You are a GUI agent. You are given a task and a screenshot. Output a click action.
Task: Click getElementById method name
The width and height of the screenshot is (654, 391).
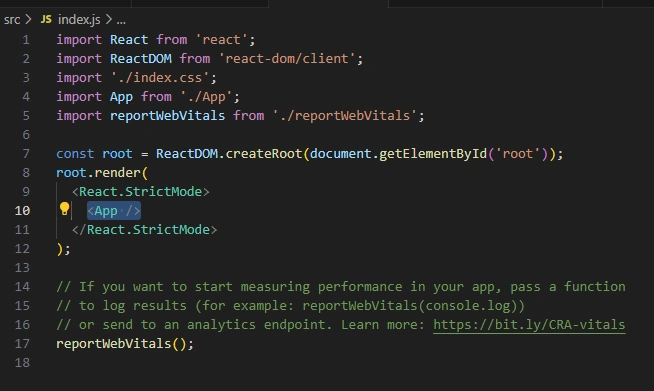pos(433,154)
